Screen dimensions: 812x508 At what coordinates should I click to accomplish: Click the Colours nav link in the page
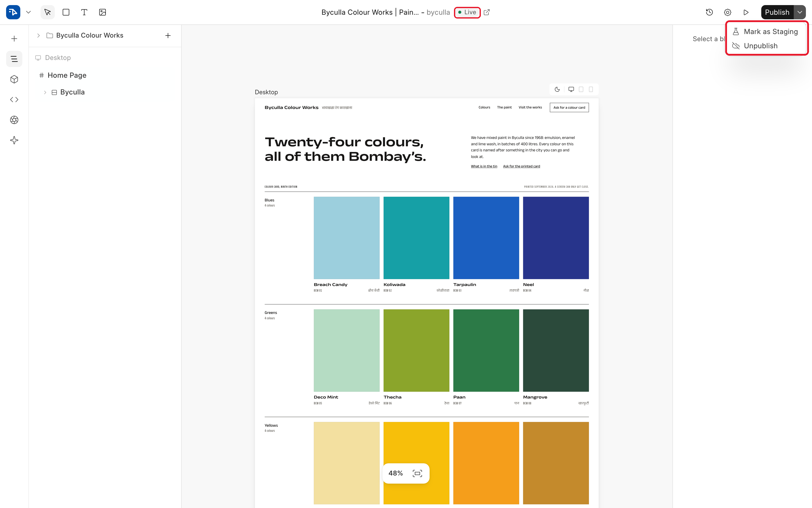[x=484, y=107]
